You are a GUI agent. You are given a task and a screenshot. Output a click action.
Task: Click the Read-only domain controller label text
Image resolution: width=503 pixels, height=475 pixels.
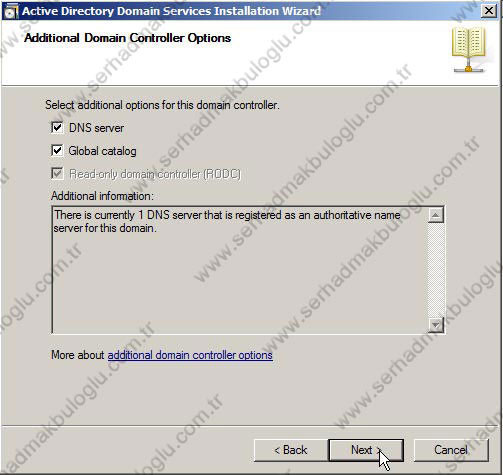pyautogui.click(x=155, y=174)
